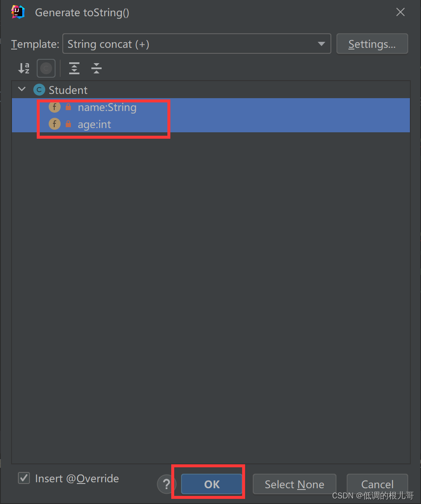Close the Generate toString() dialog
Screen dimensions: 421x504
pyautogui.click(x=400, y=12)
